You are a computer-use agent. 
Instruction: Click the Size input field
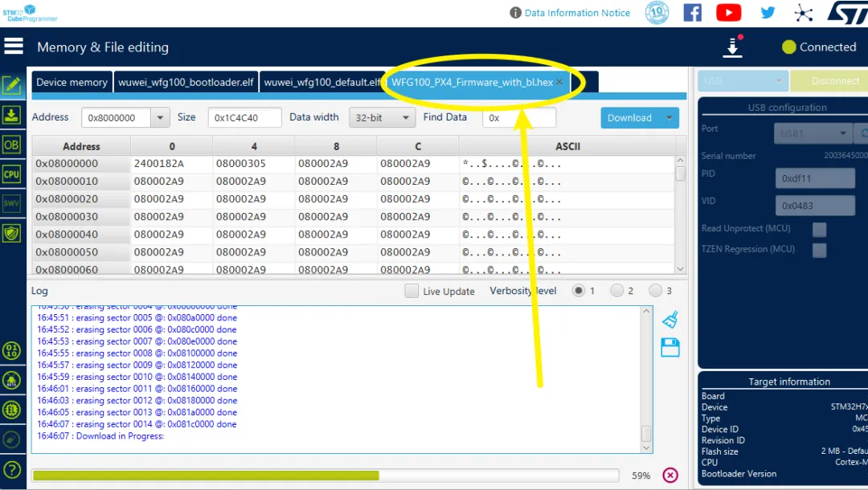click(x=244, y=118)
